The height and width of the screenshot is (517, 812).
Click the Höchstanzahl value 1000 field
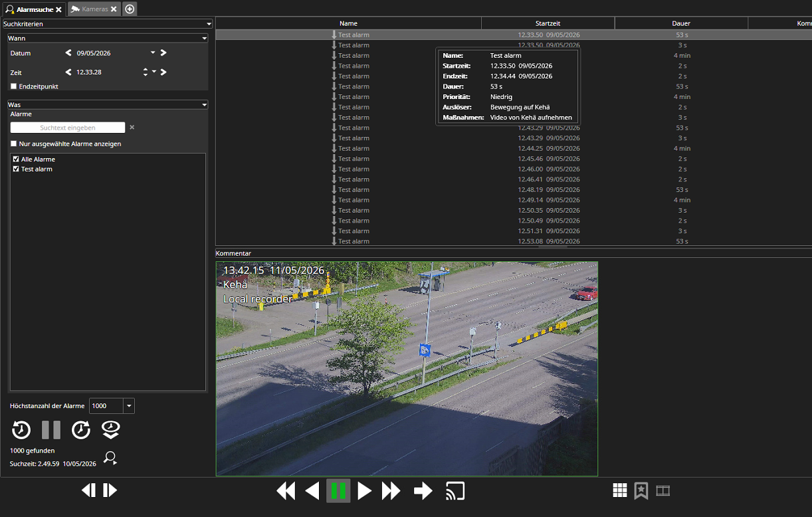pyautogui.click(x=106, y=406)
